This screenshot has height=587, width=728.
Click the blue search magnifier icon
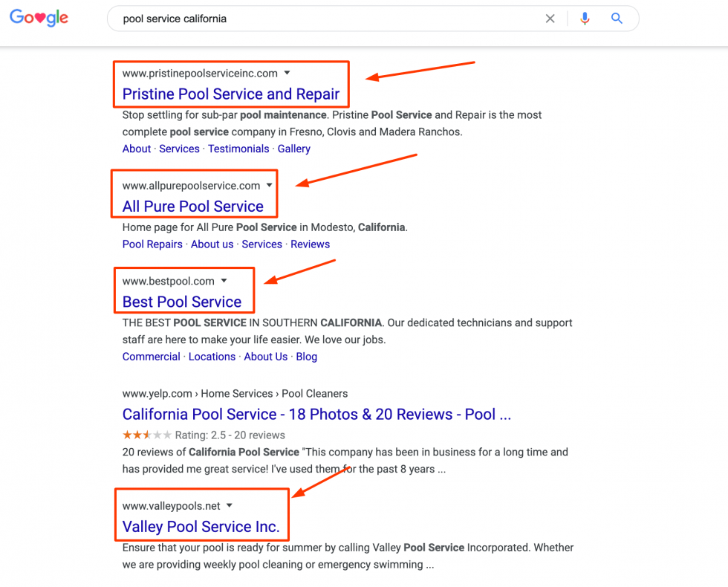[617, 19]
